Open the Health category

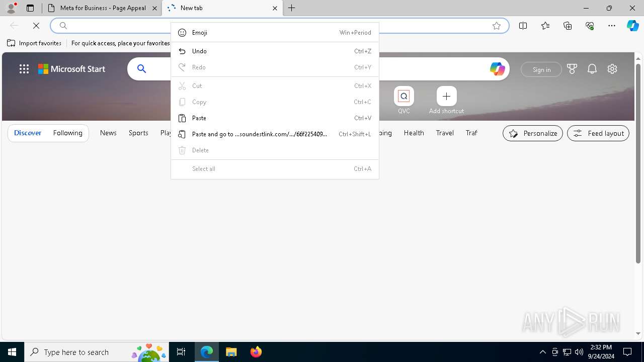click(414, 133)
